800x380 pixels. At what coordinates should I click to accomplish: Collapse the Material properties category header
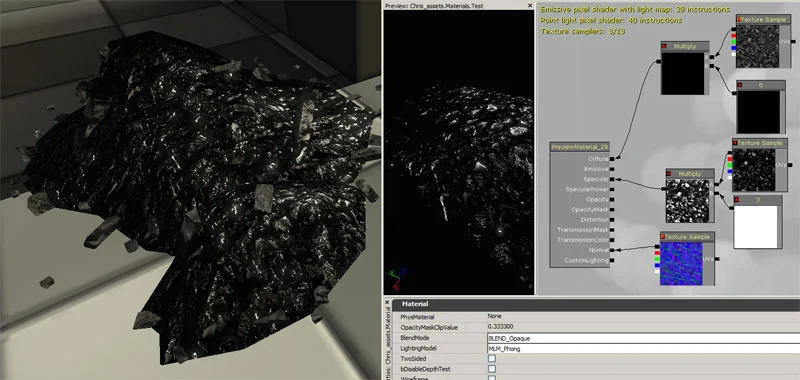595,304
